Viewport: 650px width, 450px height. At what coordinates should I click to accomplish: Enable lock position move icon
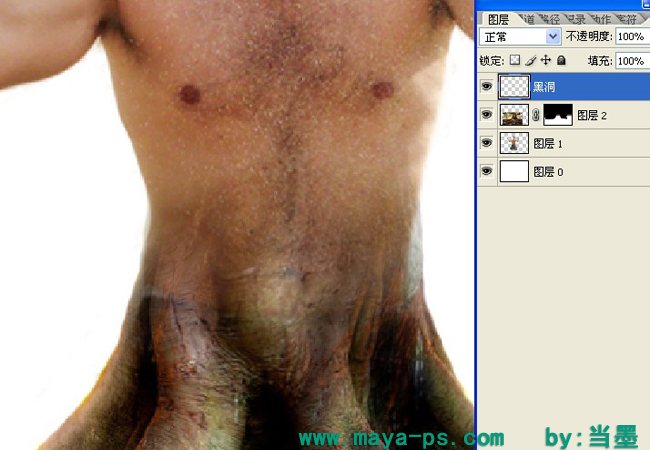coord(546,60)
